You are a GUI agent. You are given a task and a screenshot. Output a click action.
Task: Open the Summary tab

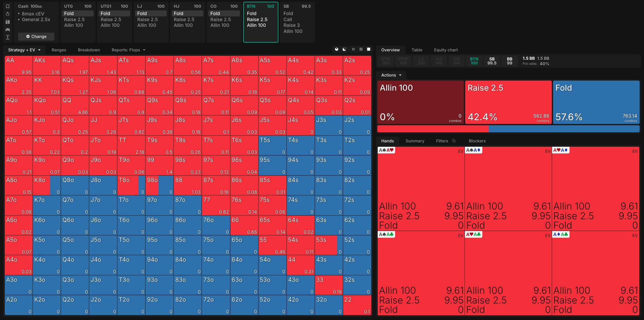[x=415, y=141]
